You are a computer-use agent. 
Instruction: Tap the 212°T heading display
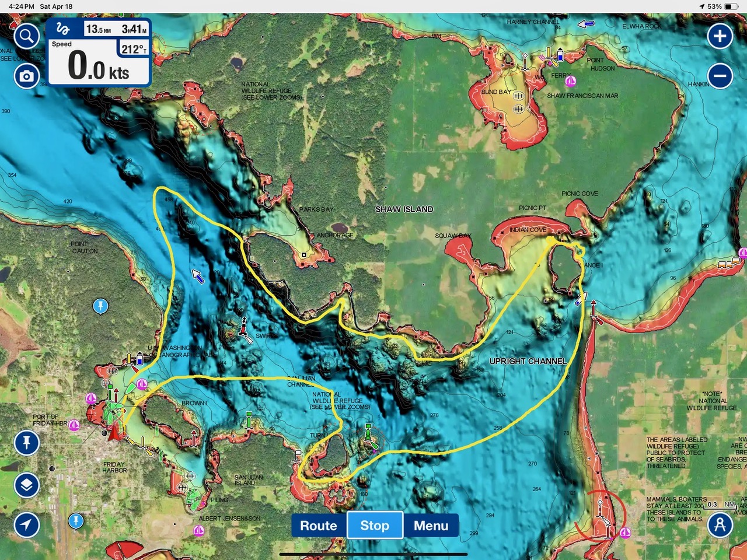(134, 49)
